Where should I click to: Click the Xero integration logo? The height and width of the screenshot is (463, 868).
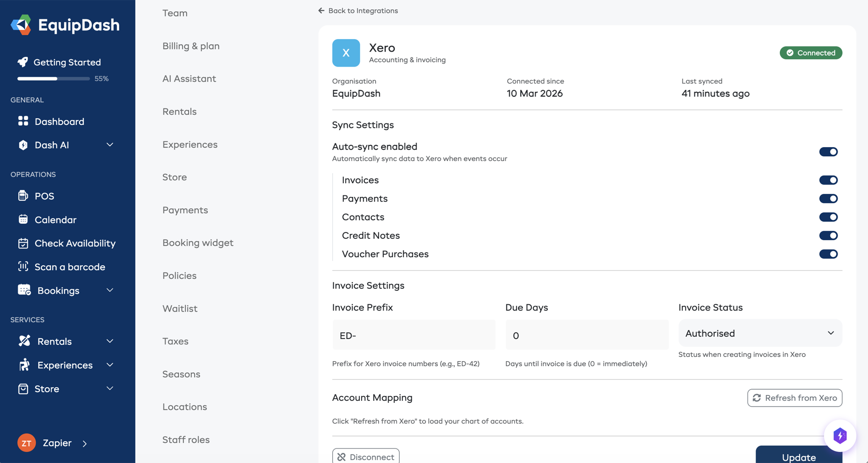tap(346, 53)
